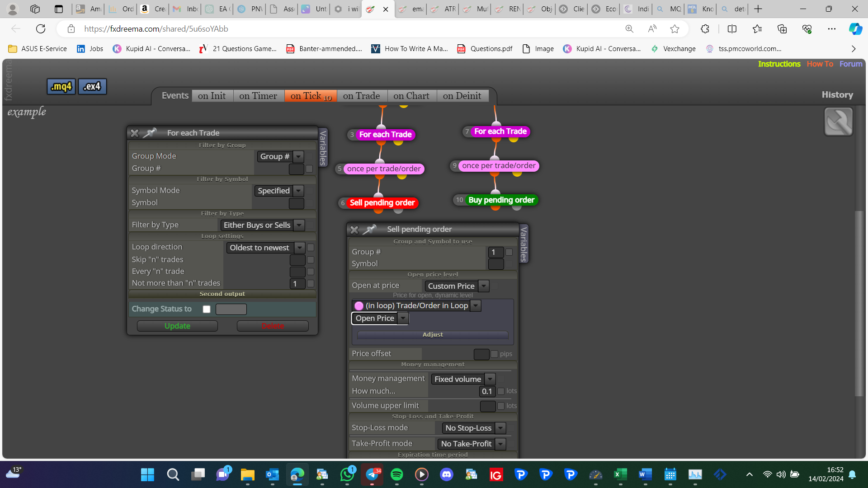Click the green Update button
868x488 pixels.
pyautogui.click(x=177, y=326)
